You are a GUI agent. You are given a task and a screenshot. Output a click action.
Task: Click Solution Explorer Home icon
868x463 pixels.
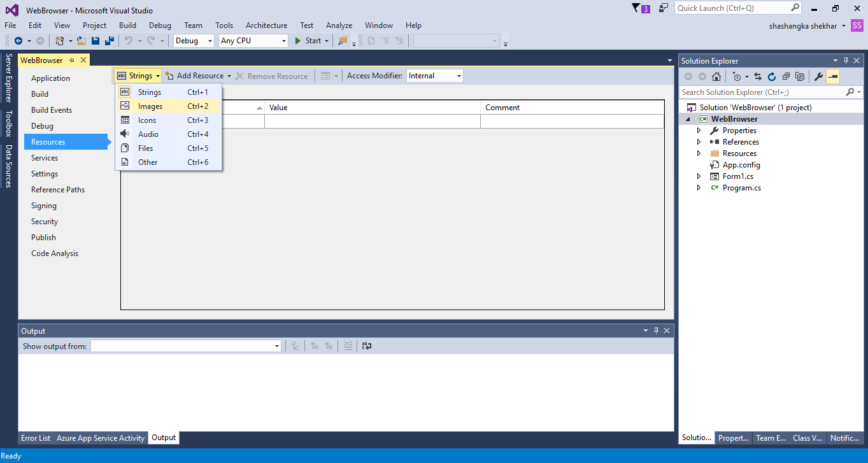tap(716, 76)
